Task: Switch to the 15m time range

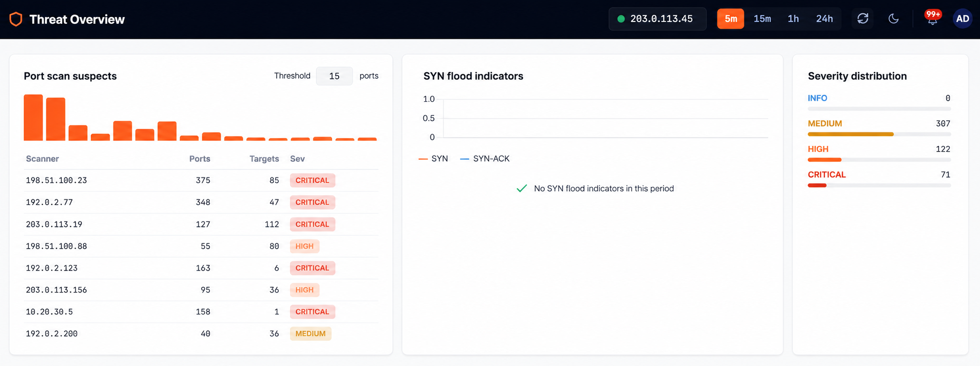Action: coord(762,19)
